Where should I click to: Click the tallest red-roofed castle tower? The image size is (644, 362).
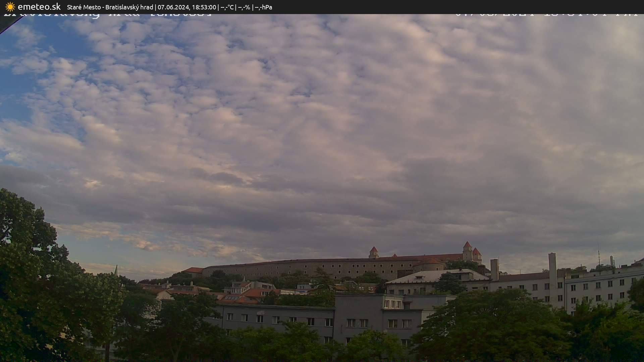467,250
